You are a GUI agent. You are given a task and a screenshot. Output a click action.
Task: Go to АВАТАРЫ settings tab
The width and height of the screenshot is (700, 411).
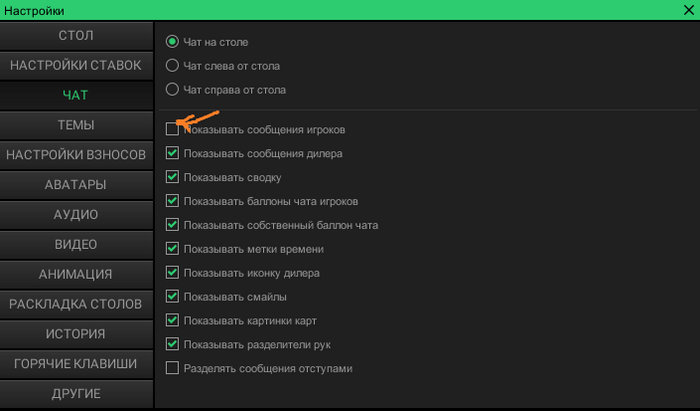pos(77,185)
